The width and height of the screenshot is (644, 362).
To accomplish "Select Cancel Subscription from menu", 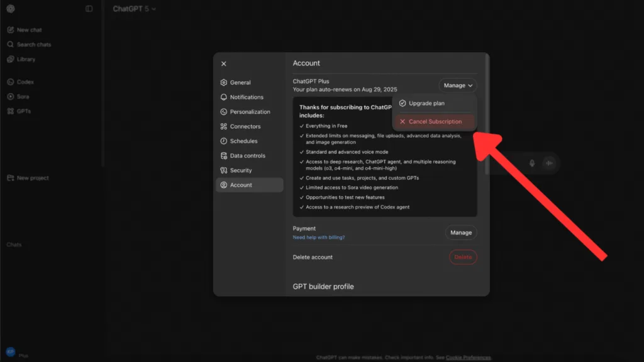I will (435, 122).
